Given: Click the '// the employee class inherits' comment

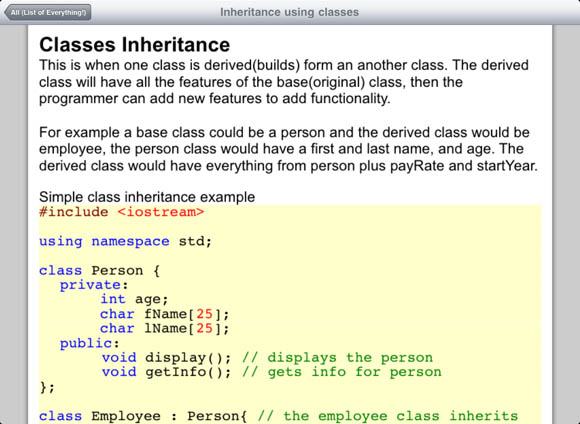Looking at the screenshot, I should [388, 416].
